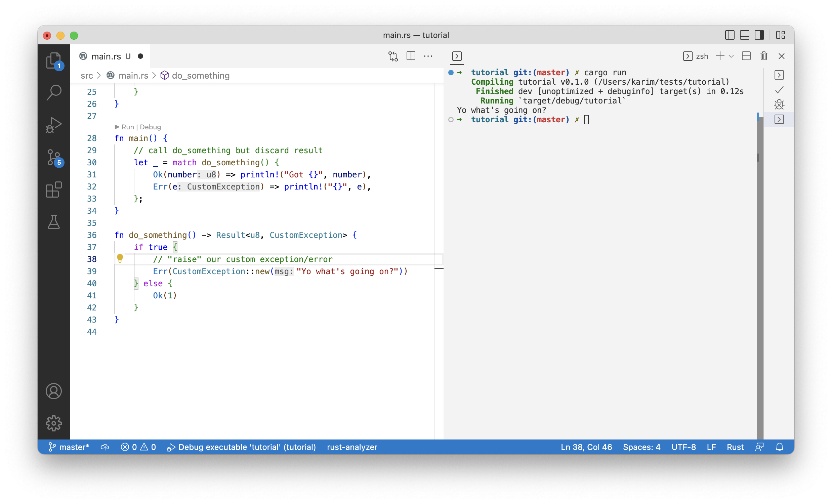Screen dimensions: 832x504
Task: Click the quick fix lightbulb on line 38
Action: (121, 259)
